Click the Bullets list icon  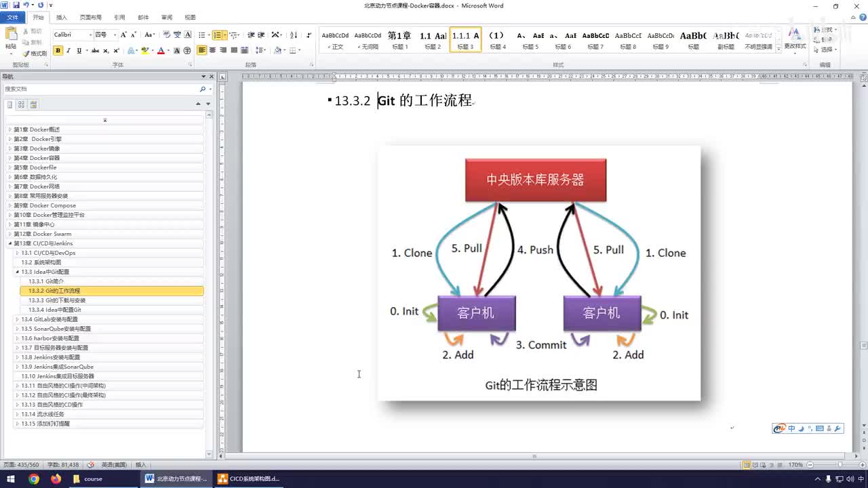[x=203, y=35]
